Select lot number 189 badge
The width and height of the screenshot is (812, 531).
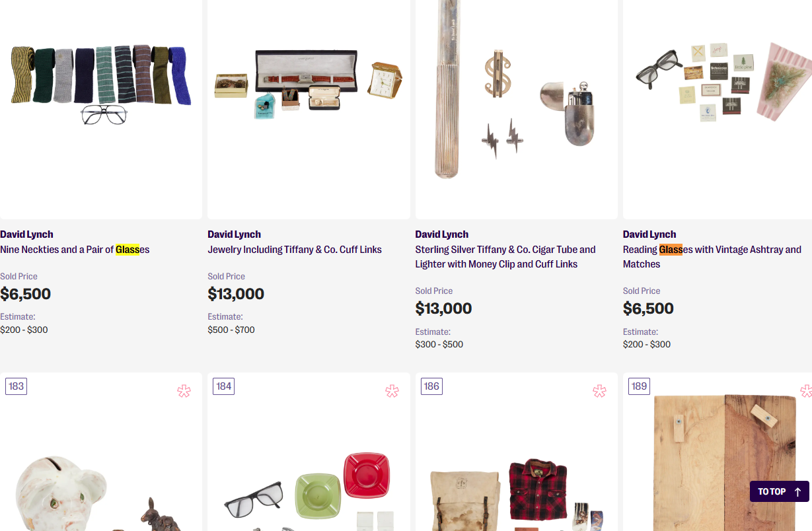(x=639, y=386)
